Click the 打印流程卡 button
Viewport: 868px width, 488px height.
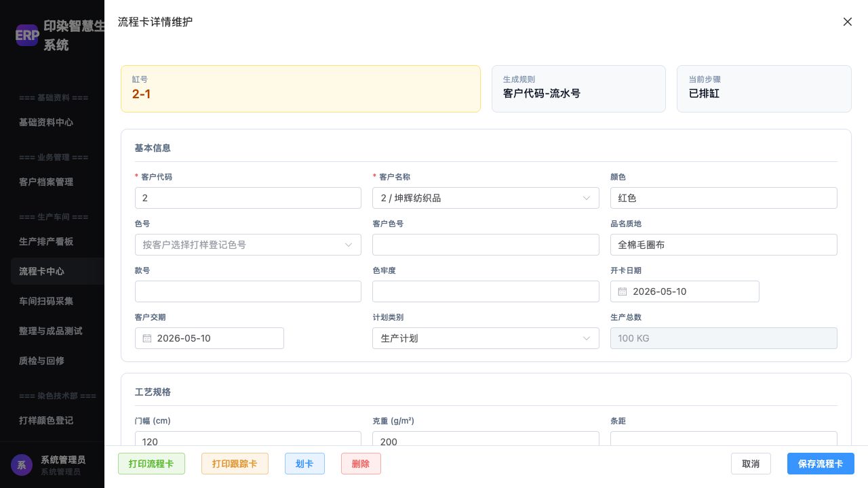coord(151,464)
